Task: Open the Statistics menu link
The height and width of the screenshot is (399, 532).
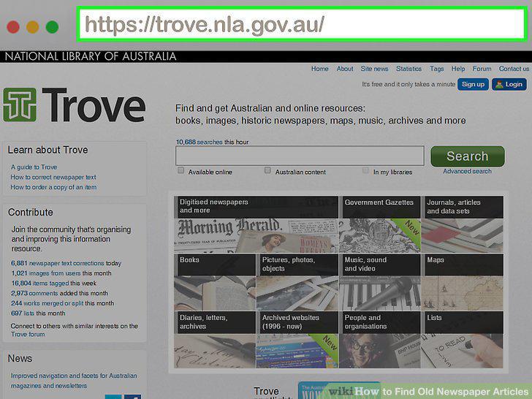Action: click(x=408, y=69)
